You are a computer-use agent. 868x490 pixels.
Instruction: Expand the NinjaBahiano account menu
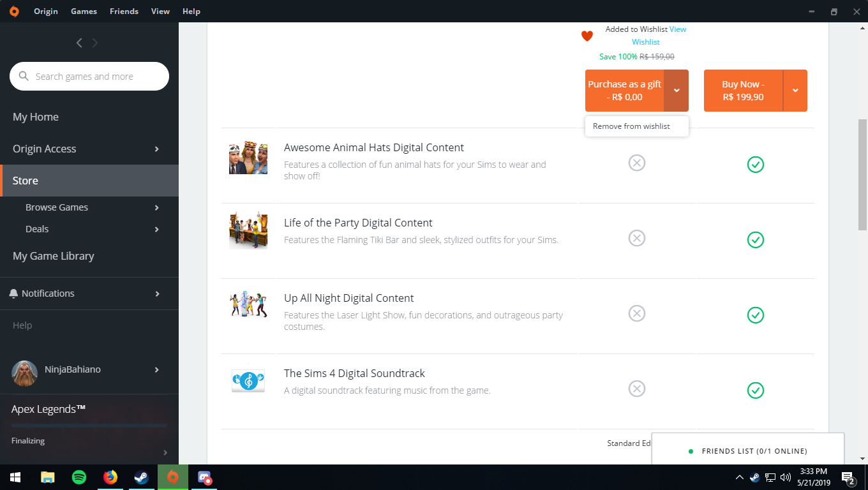(157, 370)
